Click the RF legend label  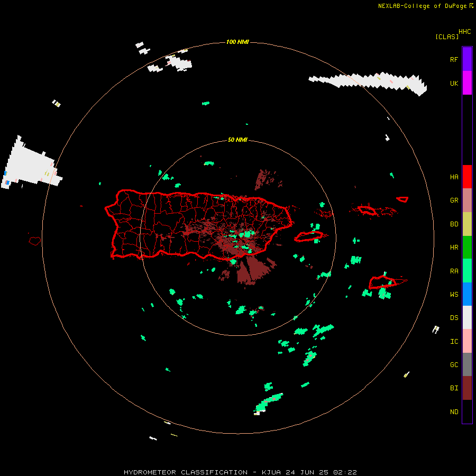(x=454, y=59)
